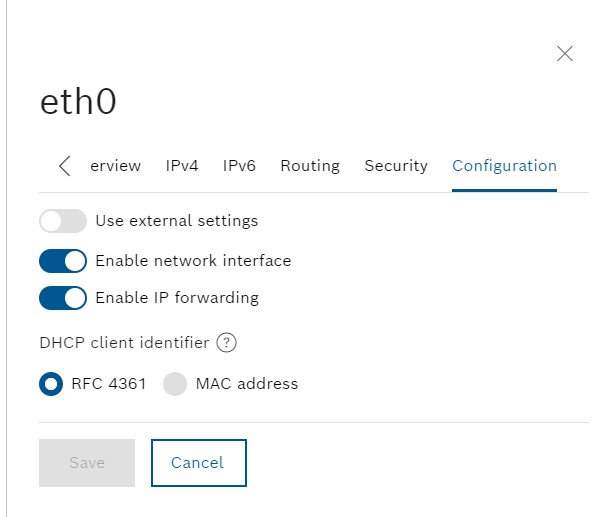598x517 pixels.
Task: Disable the Enable network interface switch
Action: (x=63, y=261)
